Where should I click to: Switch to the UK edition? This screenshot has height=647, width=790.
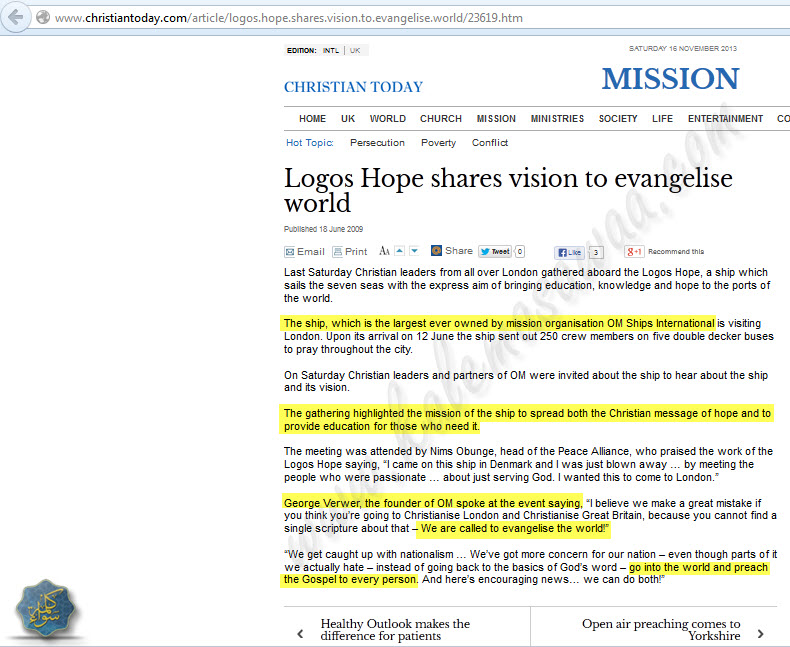tap(355, 50)
